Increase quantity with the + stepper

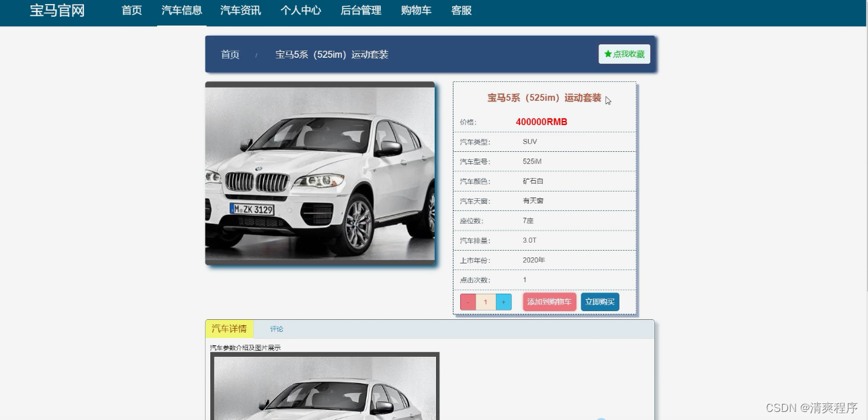[503, 302]
